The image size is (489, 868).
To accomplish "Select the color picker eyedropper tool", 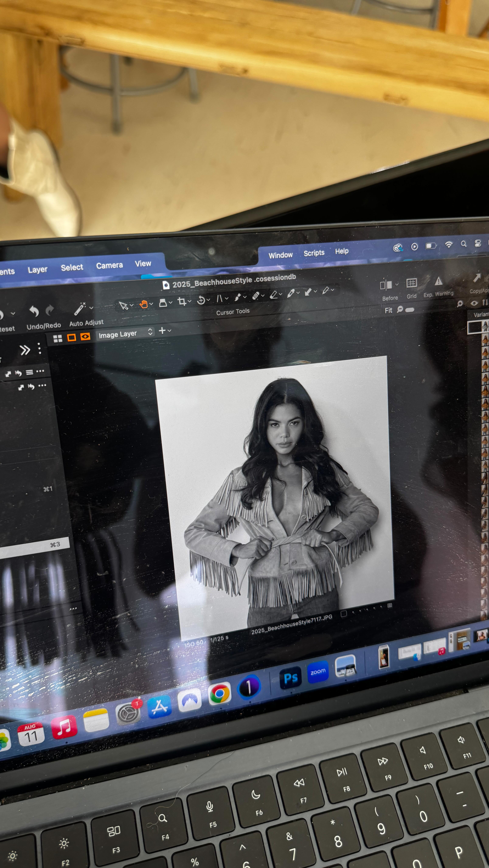I will (291, 293).
